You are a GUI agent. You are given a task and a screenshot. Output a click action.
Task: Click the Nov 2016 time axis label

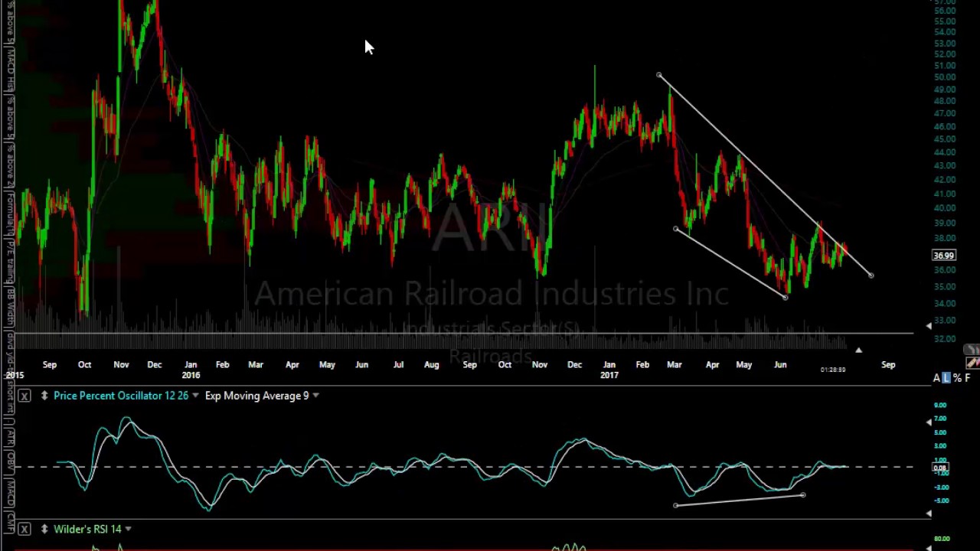[x=539, y=365]
